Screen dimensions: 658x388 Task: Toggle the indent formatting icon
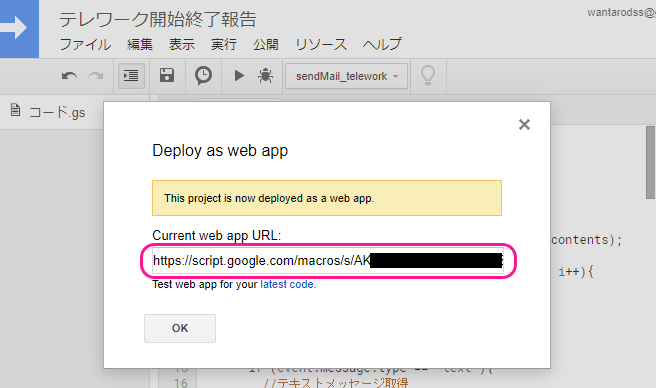pyautogui.click(x=131, y=76)
